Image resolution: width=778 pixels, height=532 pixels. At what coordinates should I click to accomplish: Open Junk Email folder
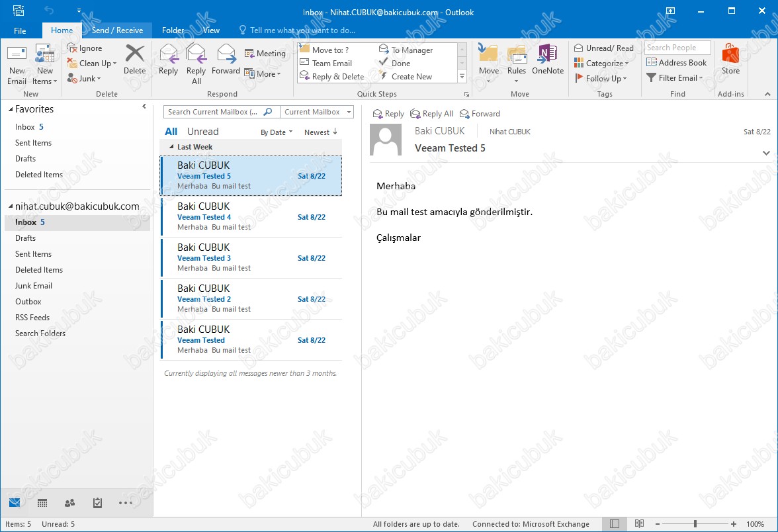pyautogui.click(x=34, y=286)
